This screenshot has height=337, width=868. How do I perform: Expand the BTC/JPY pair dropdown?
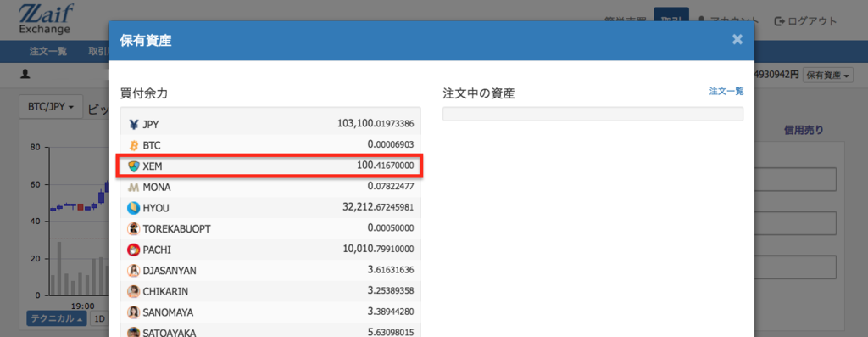click(51, 108)
